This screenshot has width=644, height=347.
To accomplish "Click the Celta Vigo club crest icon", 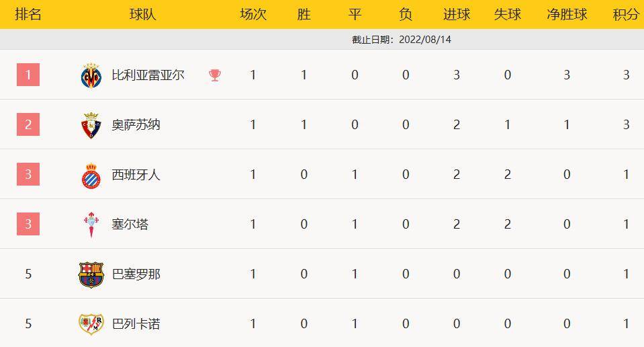I will tap(91, 225).
